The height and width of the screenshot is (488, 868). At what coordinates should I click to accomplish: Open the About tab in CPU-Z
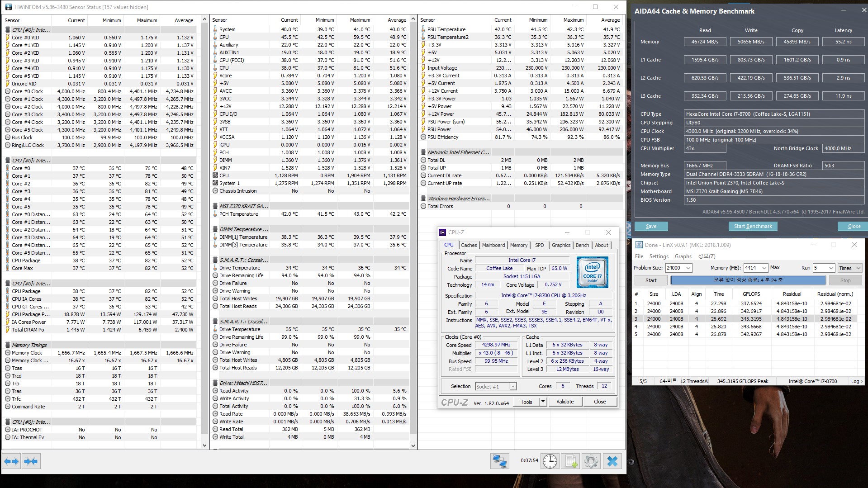[602, 245]
